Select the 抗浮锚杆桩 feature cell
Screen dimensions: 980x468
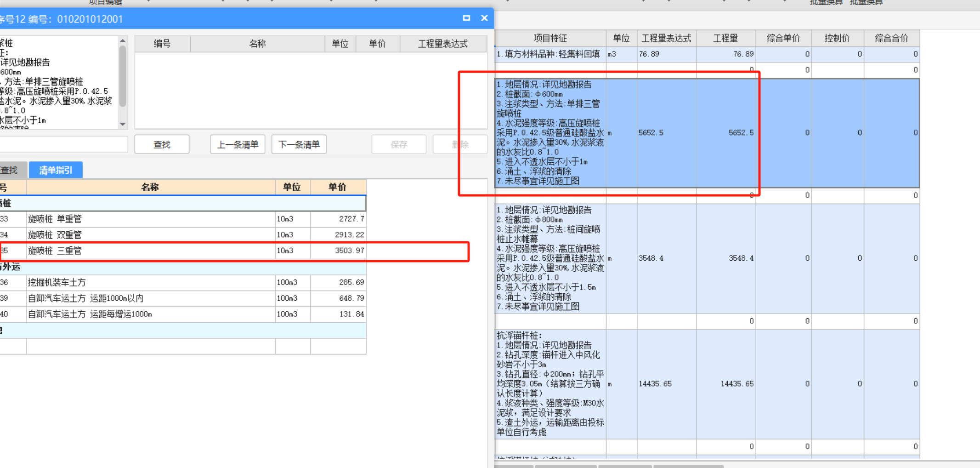tap(550, 384)
